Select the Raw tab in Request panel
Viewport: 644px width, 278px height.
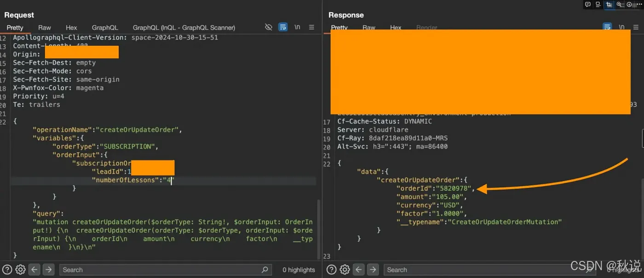tap(45, 28)
